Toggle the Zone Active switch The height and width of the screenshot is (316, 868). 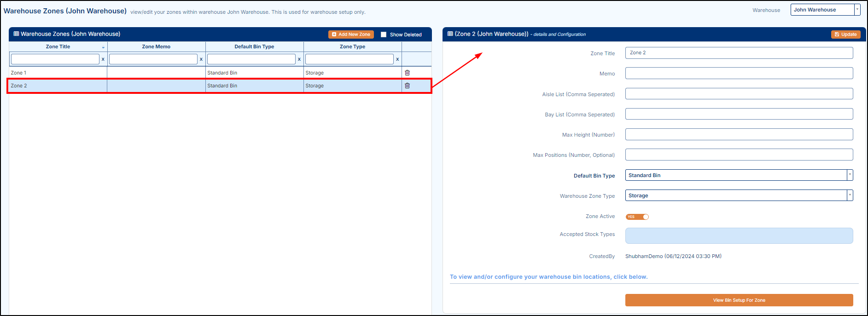coord(637,217)
